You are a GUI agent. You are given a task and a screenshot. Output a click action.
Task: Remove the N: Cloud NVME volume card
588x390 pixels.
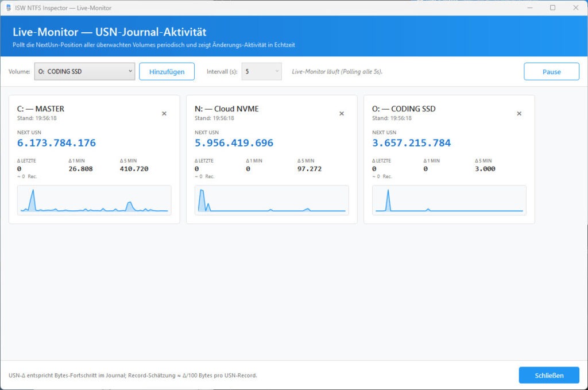coord(342,114)
